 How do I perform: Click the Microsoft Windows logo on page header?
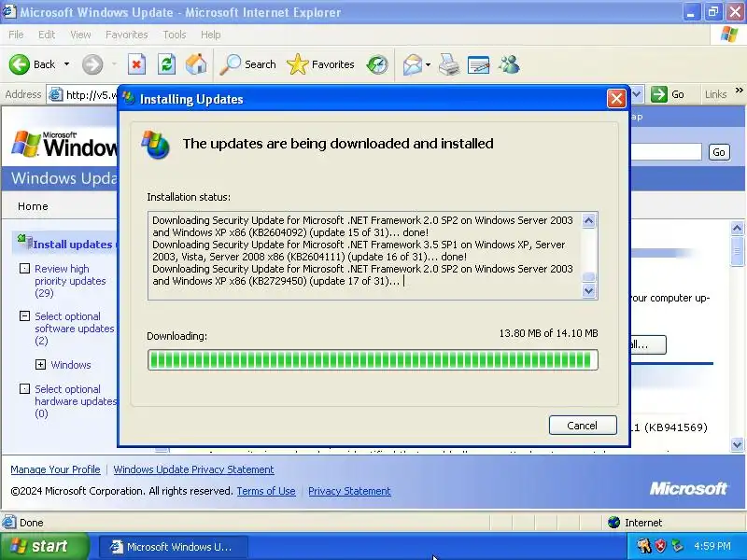click(x=64, y=145)
